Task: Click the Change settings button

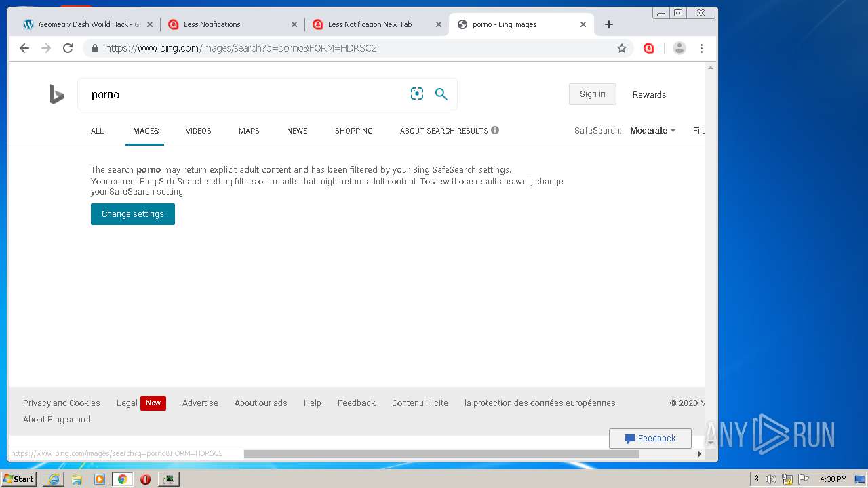Action: (x=133, y=214)
